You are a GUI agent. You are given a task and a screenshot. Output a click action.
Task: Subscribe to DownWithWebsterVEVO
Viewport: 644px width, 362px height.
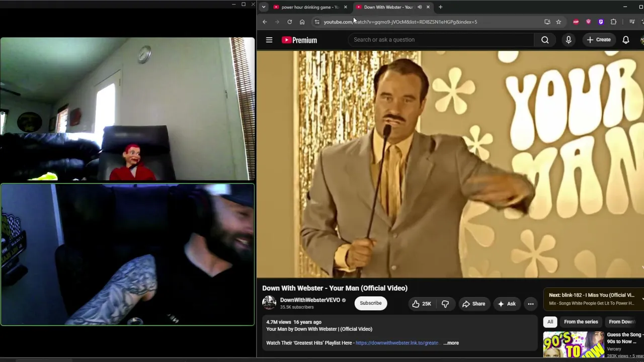click(x=371, y=303)
